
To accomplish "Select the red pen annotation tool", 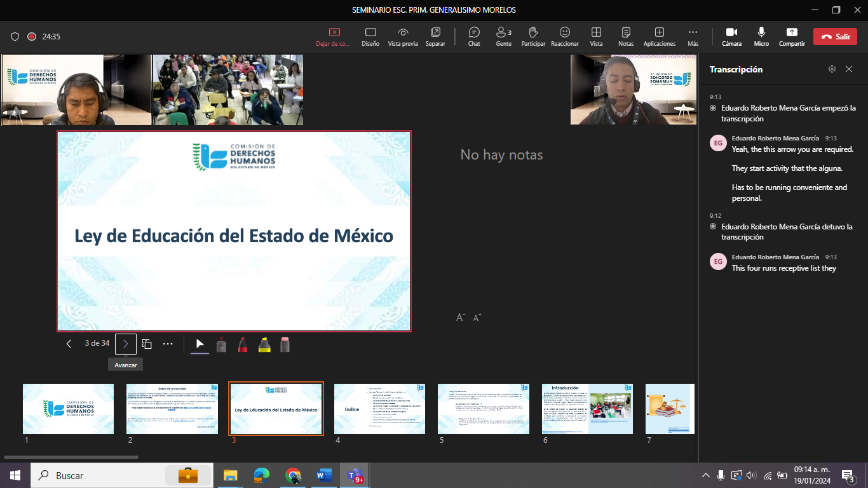I will [x=243, y=344].
